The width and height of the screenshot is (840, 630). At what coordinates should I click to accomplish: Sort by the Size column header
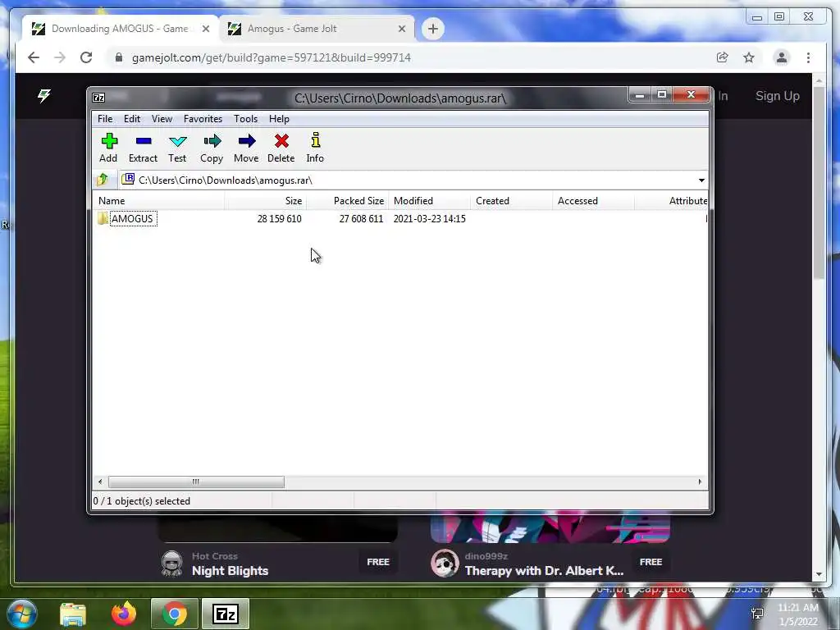265,201
